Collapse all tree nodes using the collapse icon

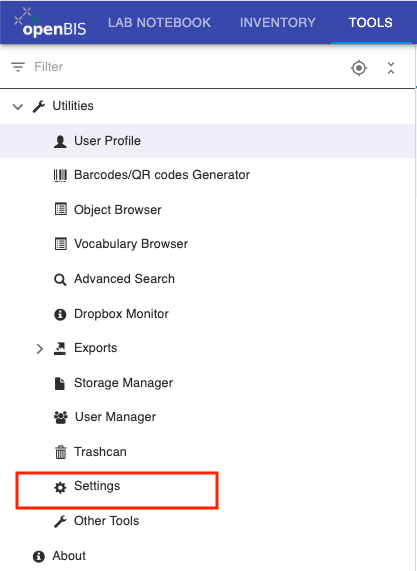391,68
